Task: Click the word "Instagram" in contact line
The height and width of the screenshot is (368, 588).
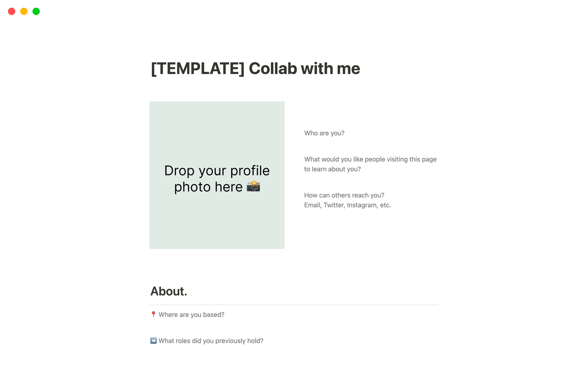Action: (x=362, y=205)
